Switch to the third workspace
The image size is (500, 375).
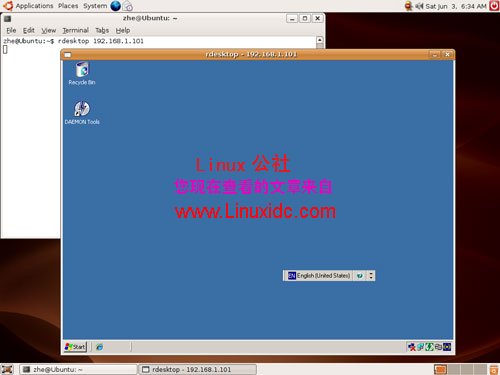click(467, 369)
